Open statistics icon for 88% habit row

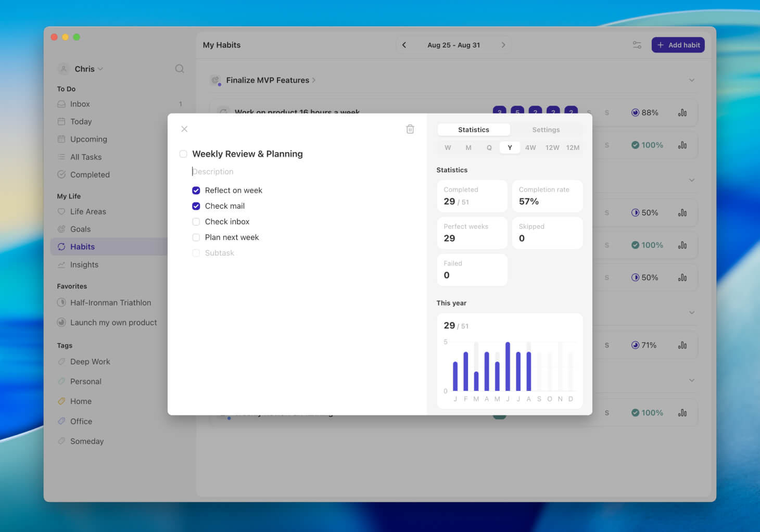tap(682, 112)
